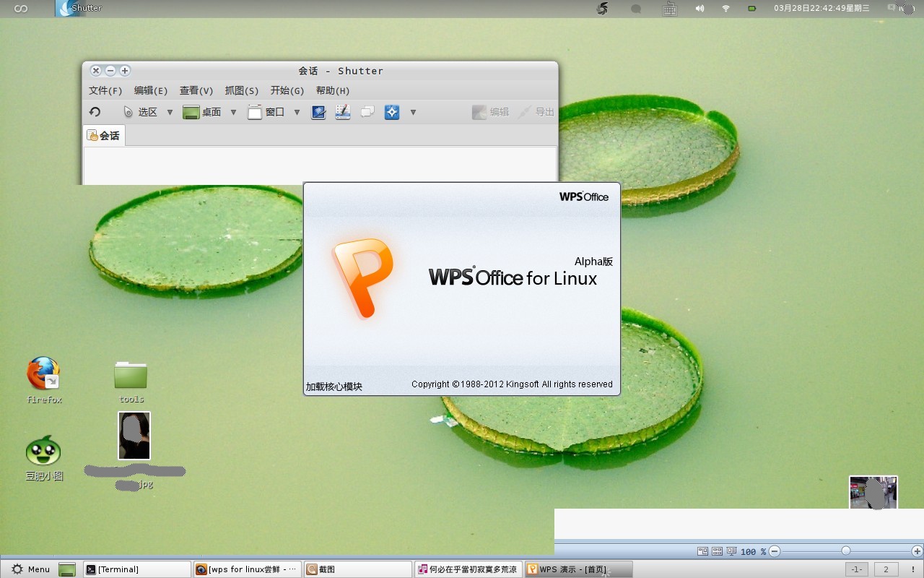924x578 pixels.
Task: Click the capture tooltip icon in Shutter toolbar
Action: point(343,112)
